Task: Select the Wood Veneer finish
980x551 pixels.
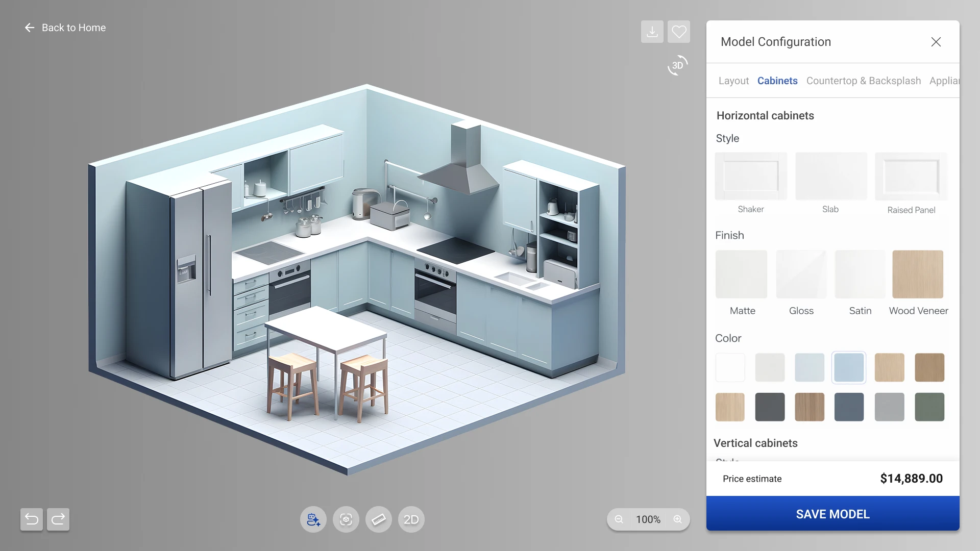Action: click(917, 274)
